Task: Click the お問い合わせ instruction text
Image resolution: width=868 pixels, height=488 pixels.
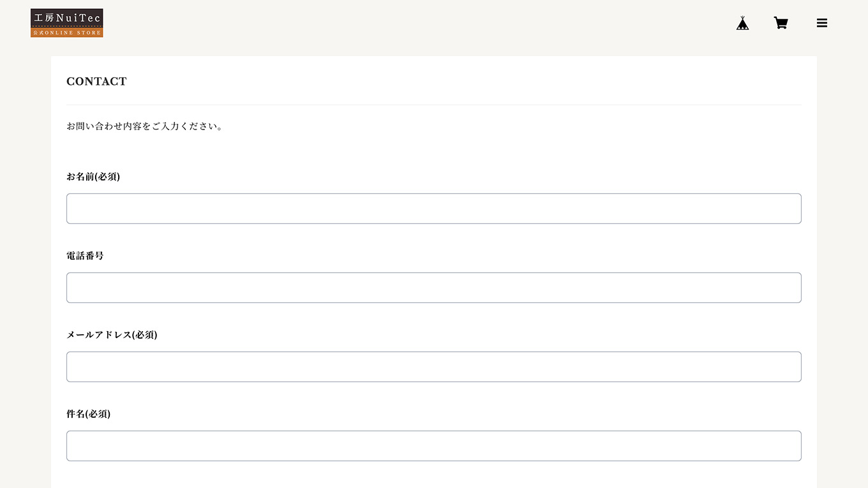Action: pyautogui.click(x=145, y=126)
